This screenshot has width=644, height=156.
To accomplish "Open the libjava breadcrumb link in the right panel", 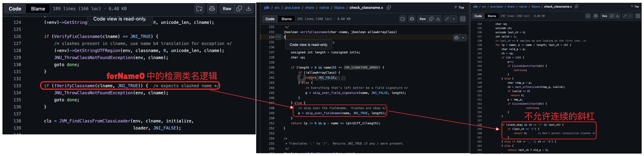I will pos(535,7).
